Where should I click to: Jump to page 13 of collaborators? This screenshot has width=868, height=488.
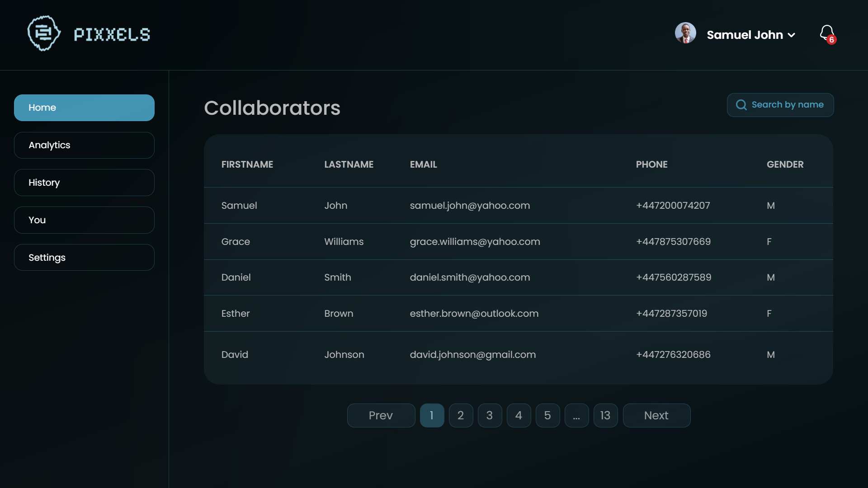[x=605, y=415]
